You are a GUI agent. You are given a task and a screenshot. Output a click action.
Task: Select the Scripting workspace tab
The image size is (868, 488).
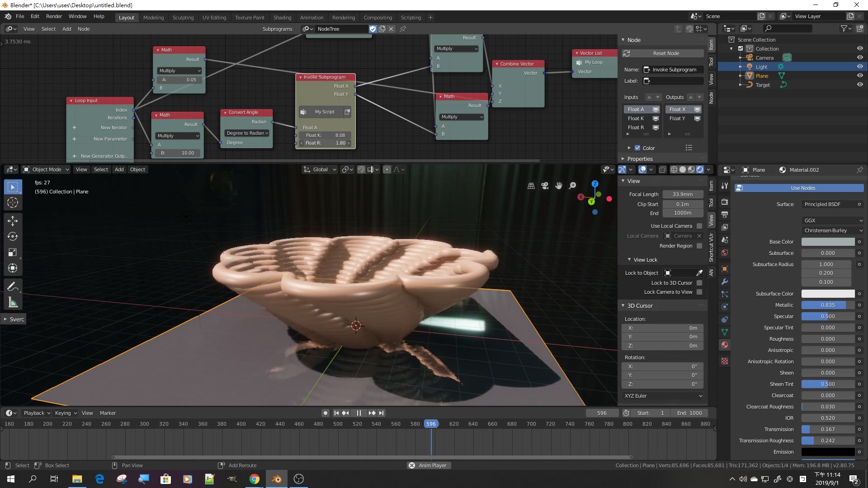click(x=411, y=17)
